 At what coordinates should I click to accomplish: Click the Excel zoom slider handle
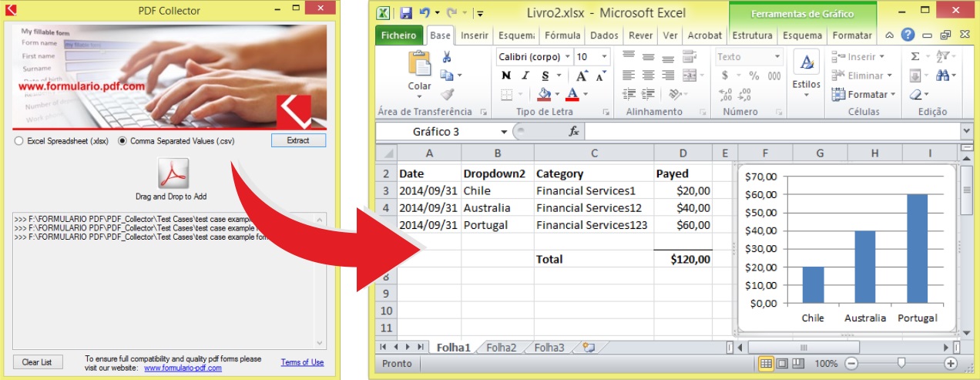(901, 363)
